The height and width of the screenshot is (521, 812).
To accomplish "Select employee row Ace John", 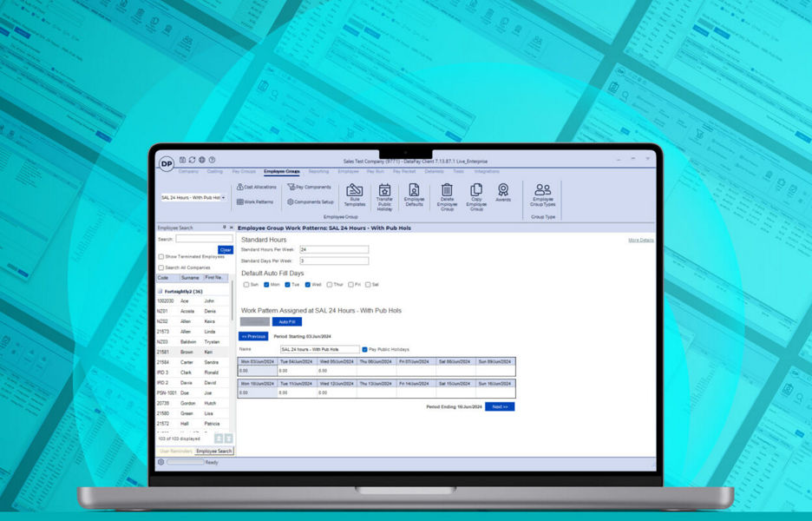I will 192,300.
